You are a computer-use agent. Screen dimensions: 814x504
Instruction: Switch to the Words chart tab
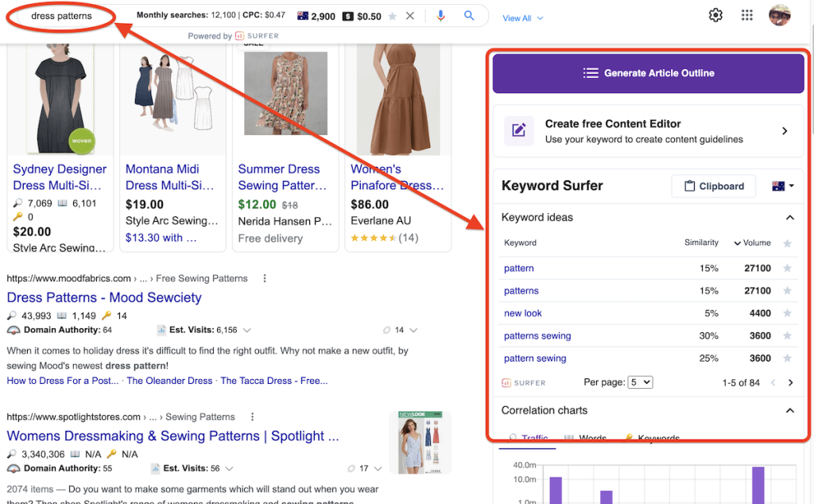click(x=585, y=438)
